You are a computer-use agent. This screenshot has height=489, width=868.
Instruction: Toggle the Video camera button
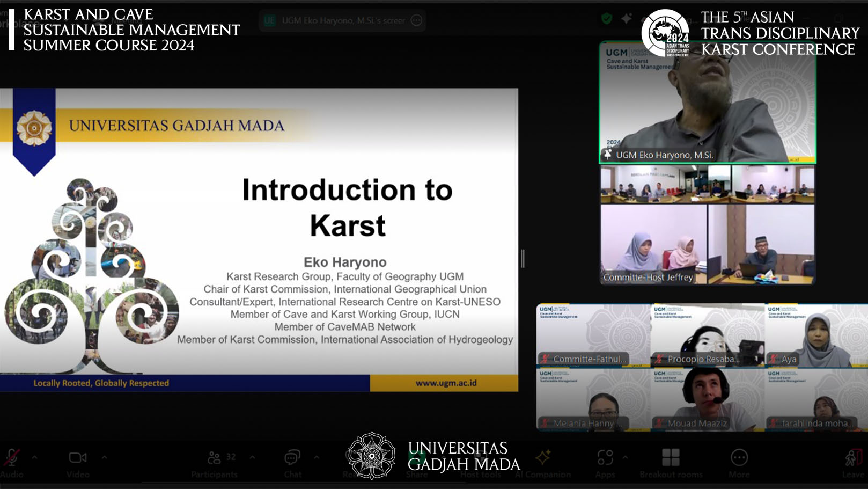click(x=78, y=463)
